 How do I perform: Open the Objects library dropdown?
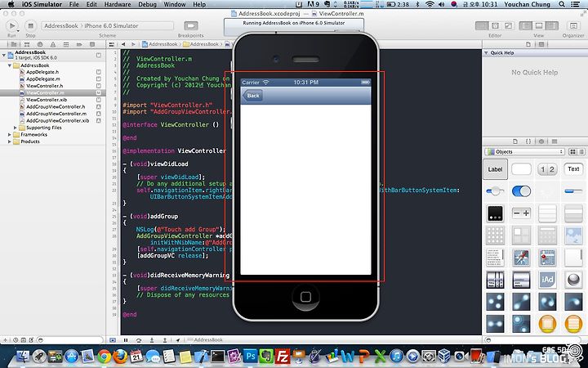pos(524,152)
